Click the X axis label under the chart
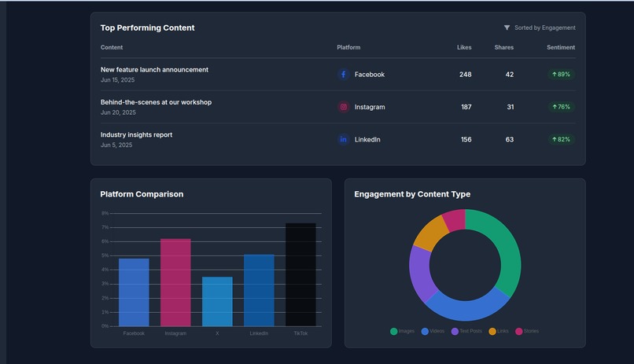Viewport: 634px width, 364px height. pos(217,333)
